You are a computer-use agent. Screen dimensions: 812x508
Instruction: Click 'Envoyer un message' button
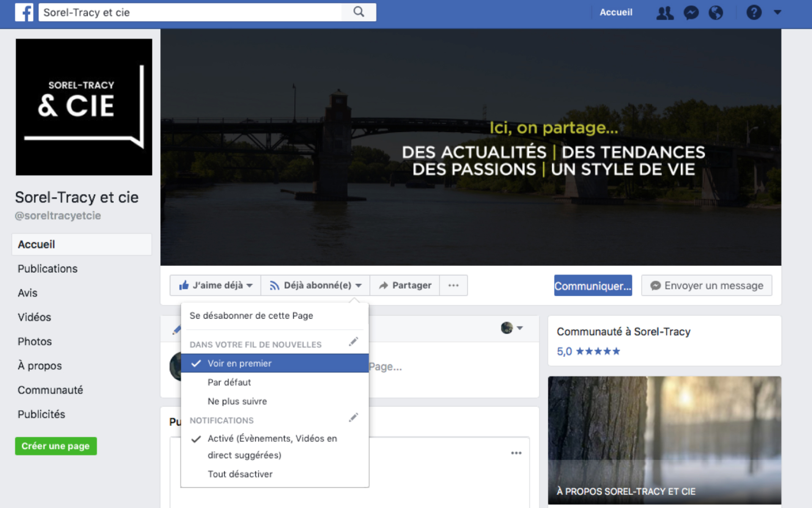tap(706, 286)
